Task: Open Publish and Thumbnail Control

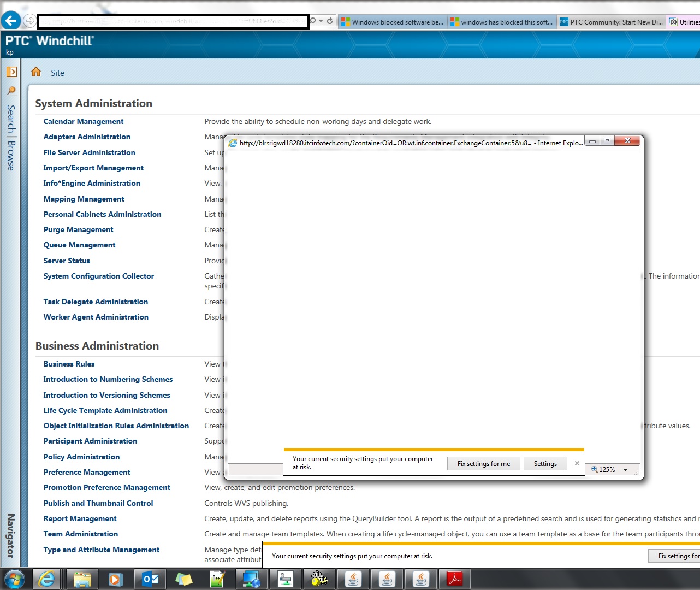Action: click(x=98, y=503)
